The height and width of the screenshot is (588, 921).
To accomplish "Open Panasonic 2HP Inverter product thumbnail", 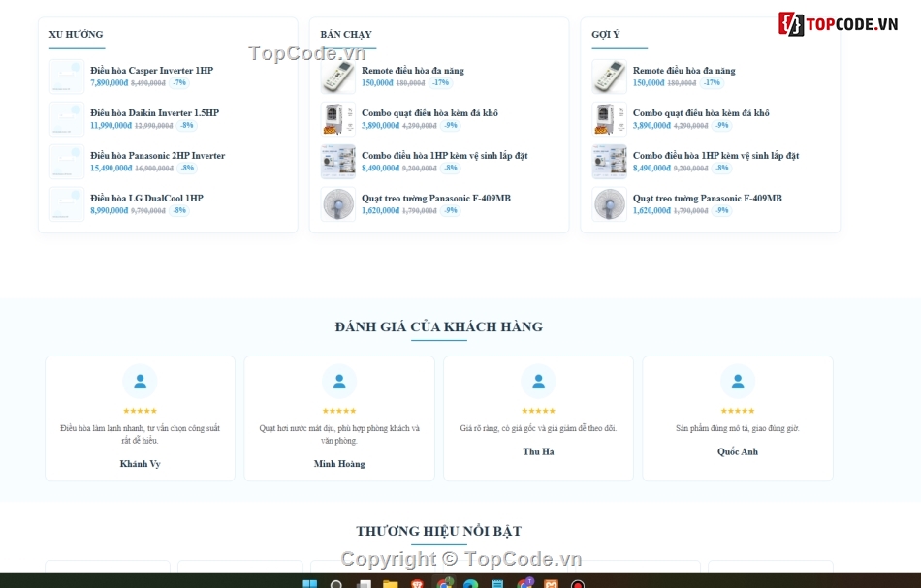I will pyautogui.click(x=67, y=162).
